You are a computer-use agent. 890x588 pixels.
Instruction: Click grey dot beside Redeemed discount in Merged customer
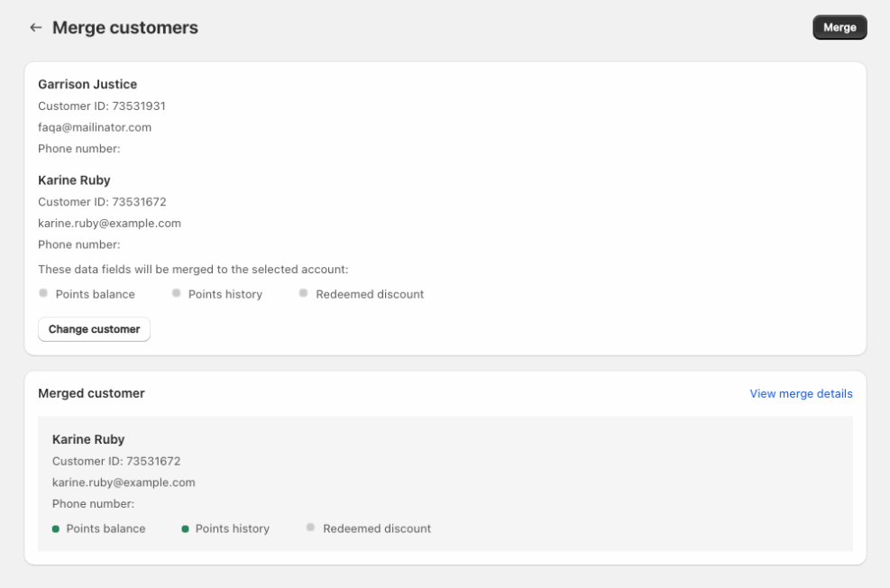pos(311,528)
